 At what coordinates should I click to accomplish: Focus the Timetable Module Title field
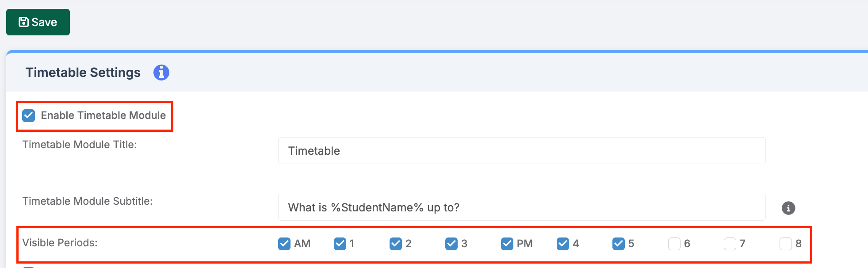522,151
